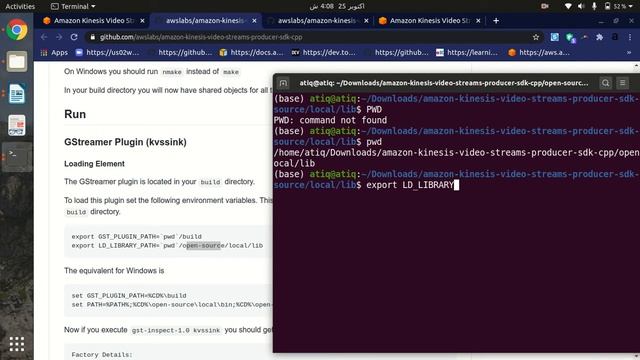Reload the GitHub page
Screen dimensions: 640x360
click(x=74, y=37)
